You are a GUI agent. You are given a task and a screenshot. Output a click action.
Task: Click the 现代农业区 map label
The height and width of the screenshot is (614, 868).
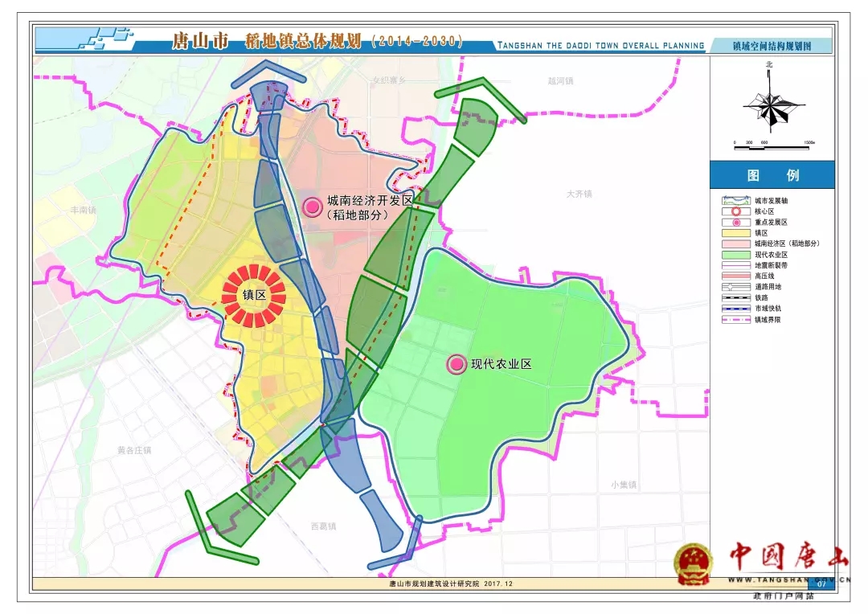tap(502, 364)
